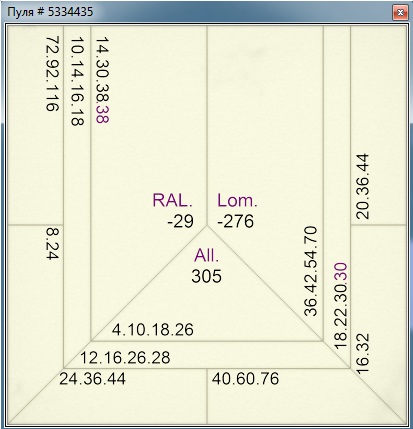Click the 18.22.30.30 score entry
413x429 pixels.
coord(341,306)
